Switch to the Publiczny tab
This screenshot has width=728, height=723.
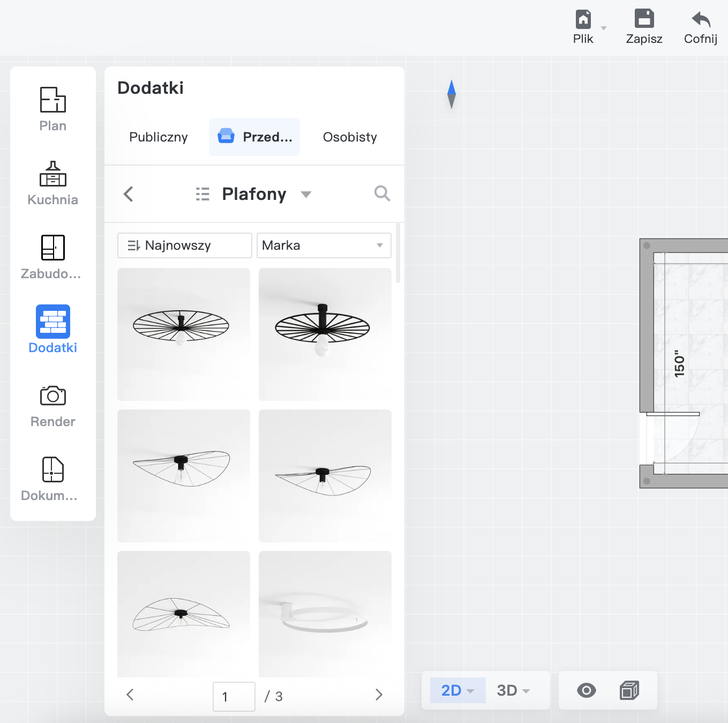click(159, 137)
